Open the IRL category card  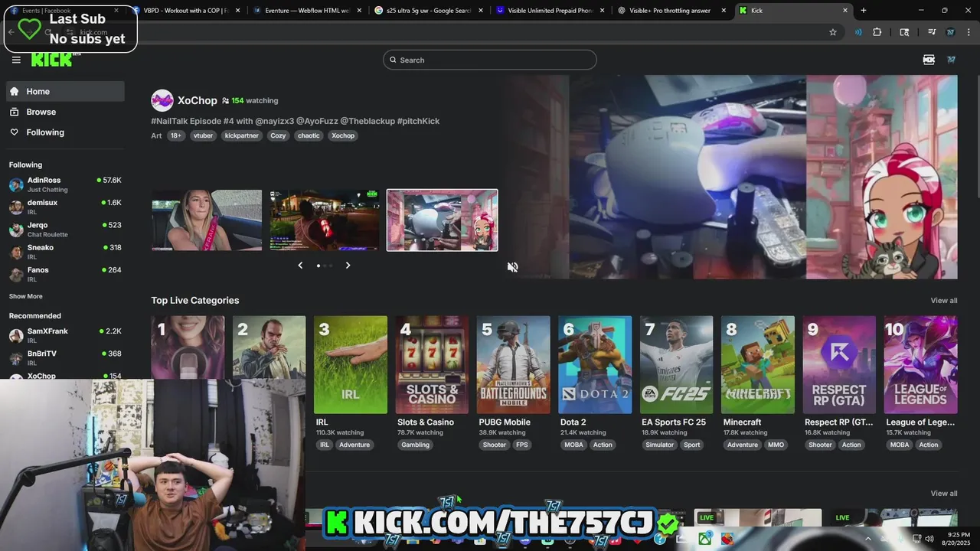tap(351, 365)
